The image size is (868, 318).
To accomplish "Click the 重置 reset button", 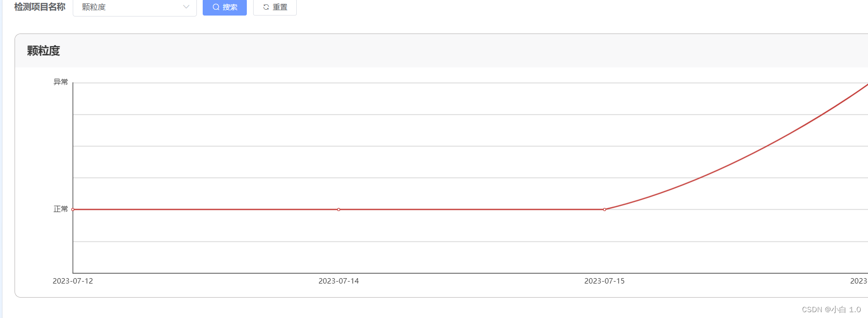I will coord(275,7).
